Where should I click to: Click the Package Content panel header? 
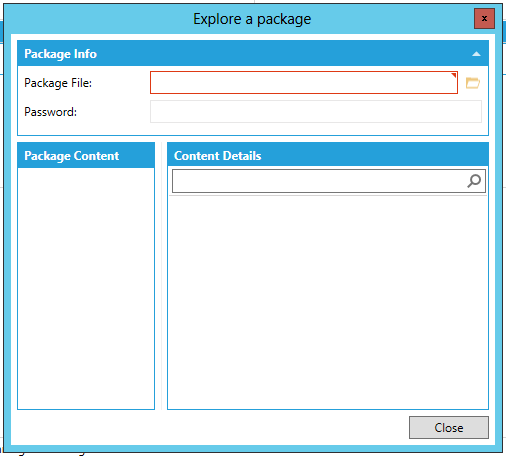(x=86, y=155)
